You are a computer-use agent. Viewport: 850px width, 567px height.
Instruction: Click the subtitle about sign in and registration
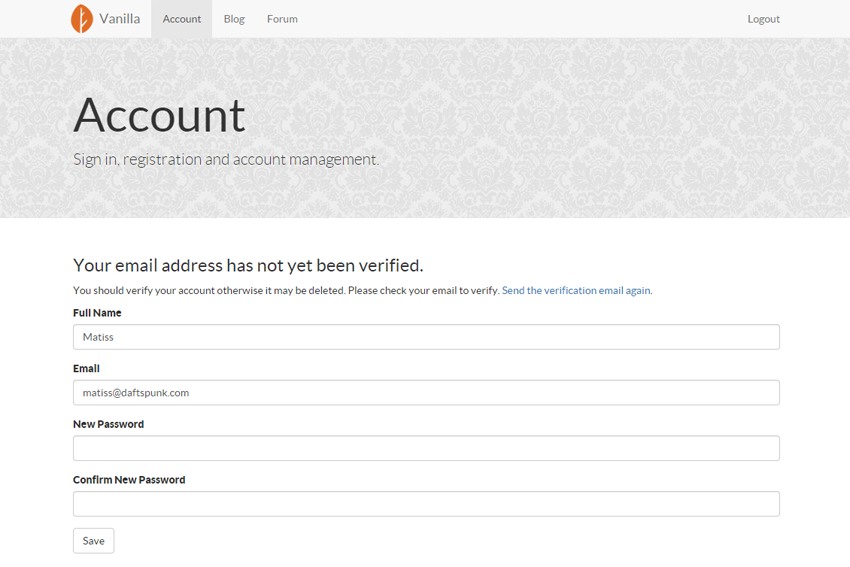point(226,160)
